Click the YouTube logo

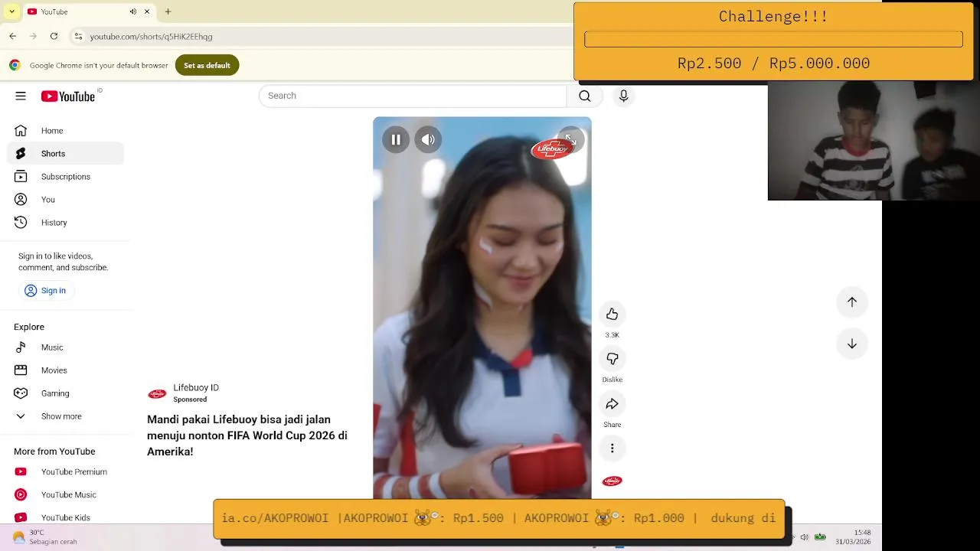click(68, 96)
